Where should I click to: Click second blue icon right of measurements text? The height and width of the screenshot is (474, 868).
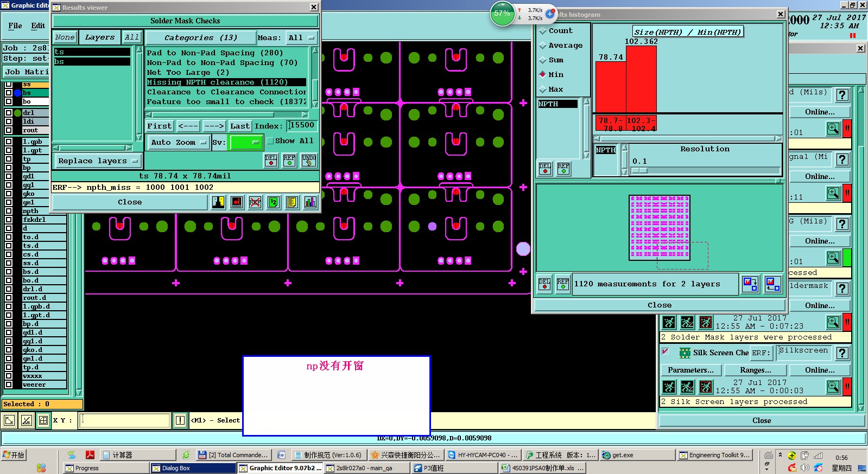coord(772,284)
